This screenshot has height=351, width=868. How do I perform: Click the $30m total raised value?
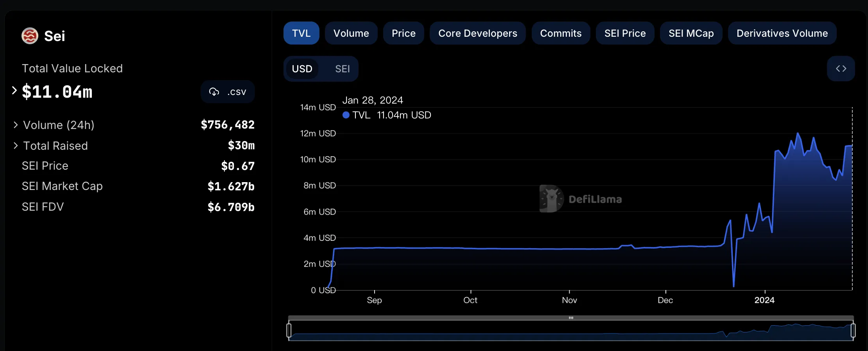tap(241, 145)
